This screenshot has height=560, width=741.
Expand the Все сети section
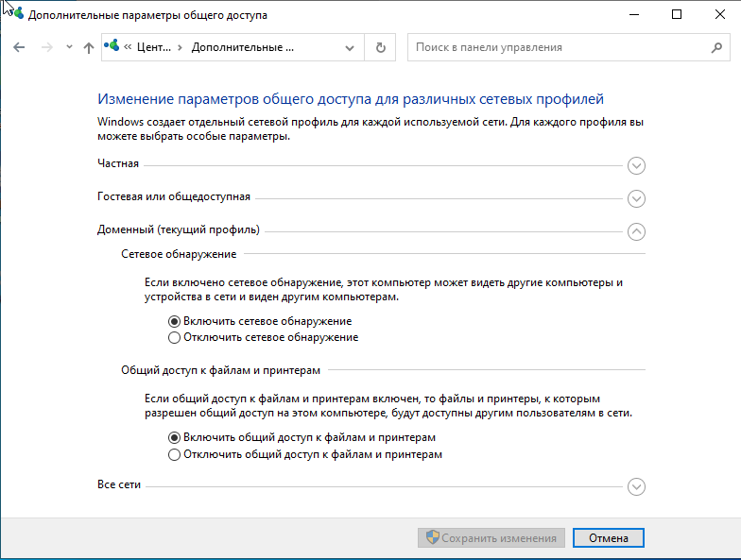click(636, 487)
